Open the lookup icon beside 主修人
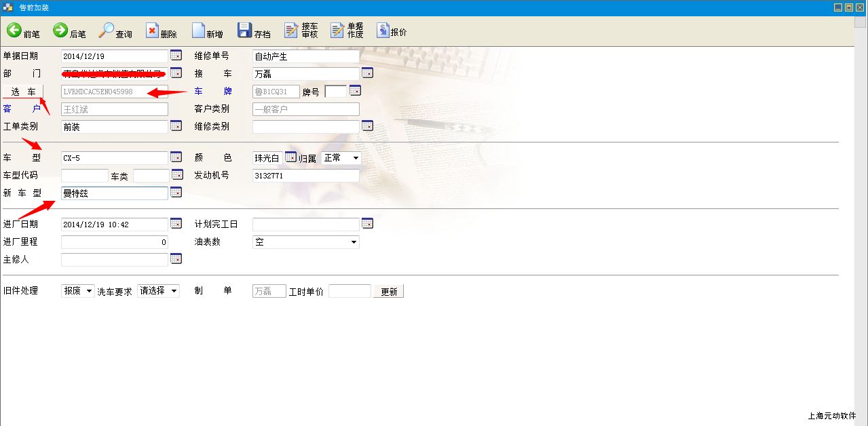Viewport: 868px width, 426px height. [176, 258]
